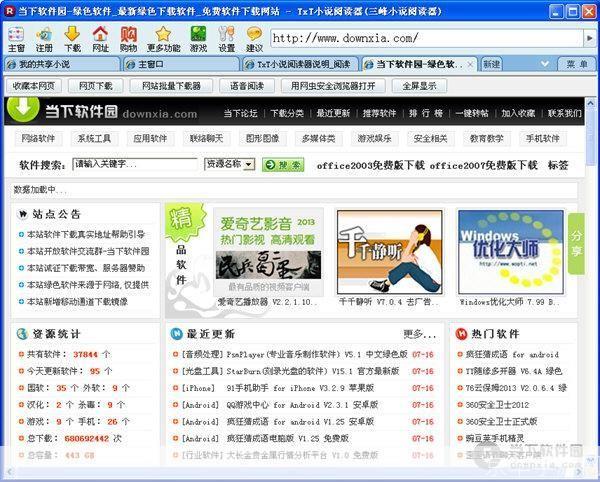Click 全屏显示 fullscreen button
Viewport: 600px width, 482px height.
click(x=419, y=86)
